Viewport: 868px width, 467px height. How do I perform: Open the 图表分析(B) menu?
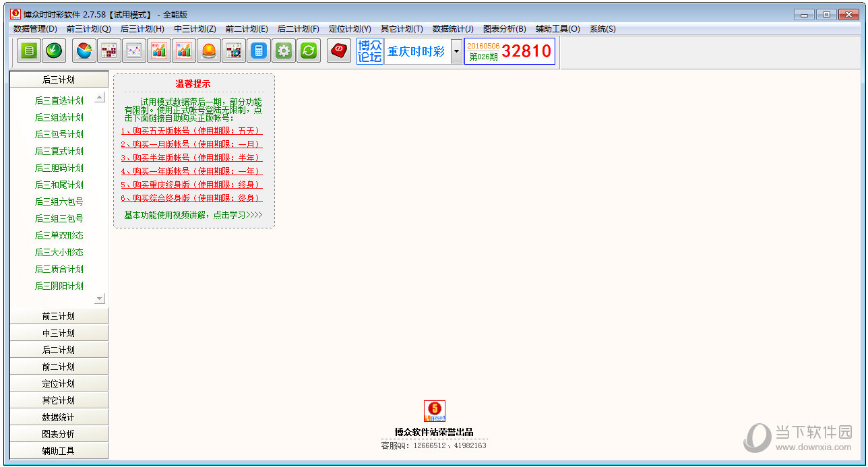click(505, 29)
